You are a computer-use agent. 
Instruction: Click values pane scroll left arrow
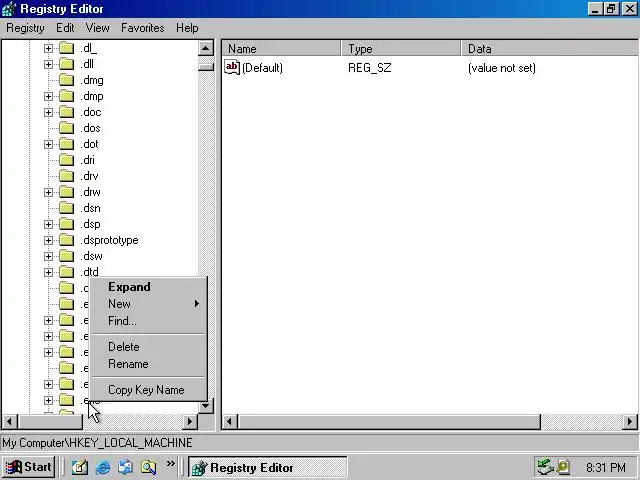click(230, 421)
